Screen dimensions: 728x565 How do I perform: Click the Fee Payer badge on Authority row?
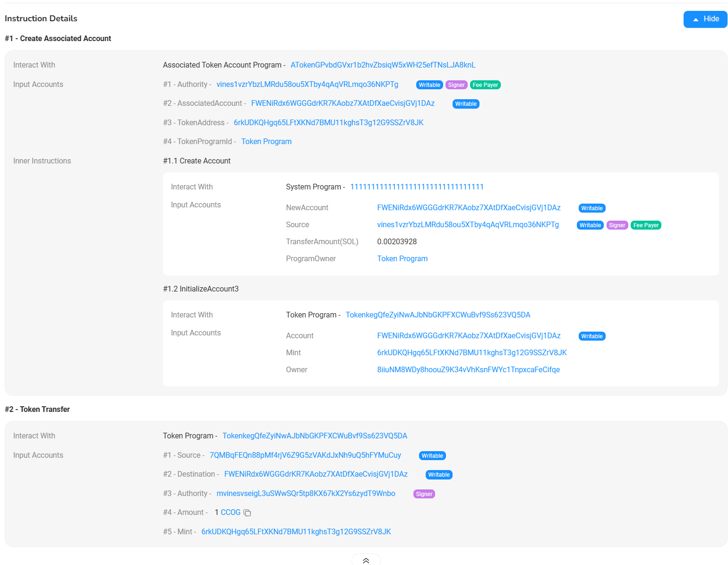[x=485, y=85]
